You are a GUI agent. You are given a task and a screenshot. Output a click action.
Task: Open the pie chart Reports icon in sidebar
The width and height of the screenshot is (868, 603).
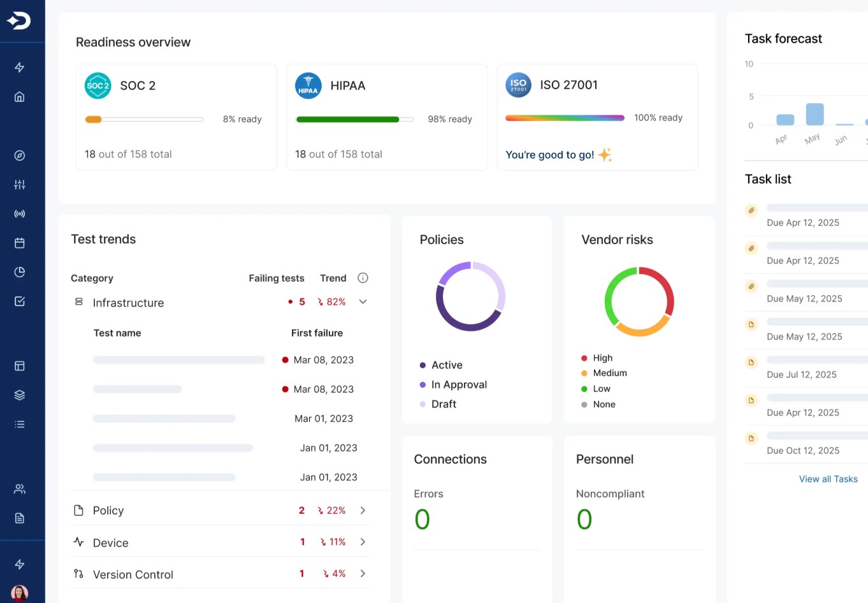(19, 272)
